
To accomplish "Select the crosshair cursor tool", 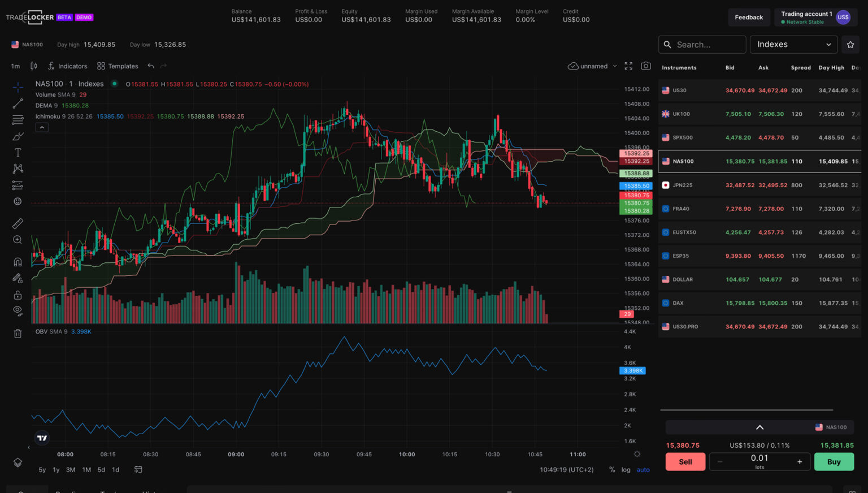I will pos(18,86).
